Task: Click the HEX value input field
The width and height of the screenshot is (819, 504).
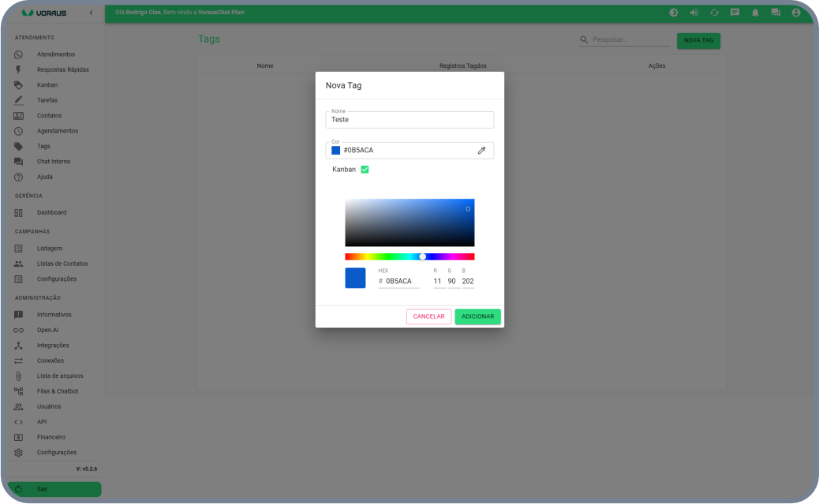Action: pyautogui.click(x=401, y=281)
